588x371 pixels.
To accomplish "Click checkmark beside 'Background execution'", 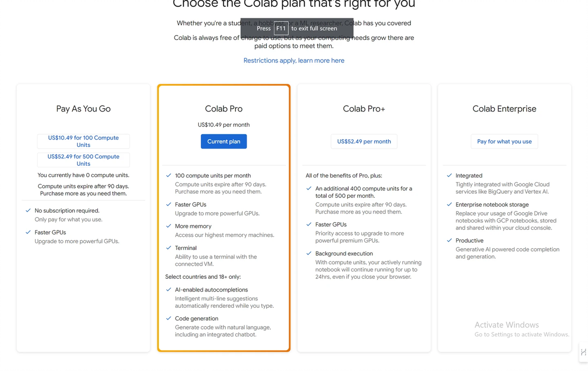I will 309,254.
